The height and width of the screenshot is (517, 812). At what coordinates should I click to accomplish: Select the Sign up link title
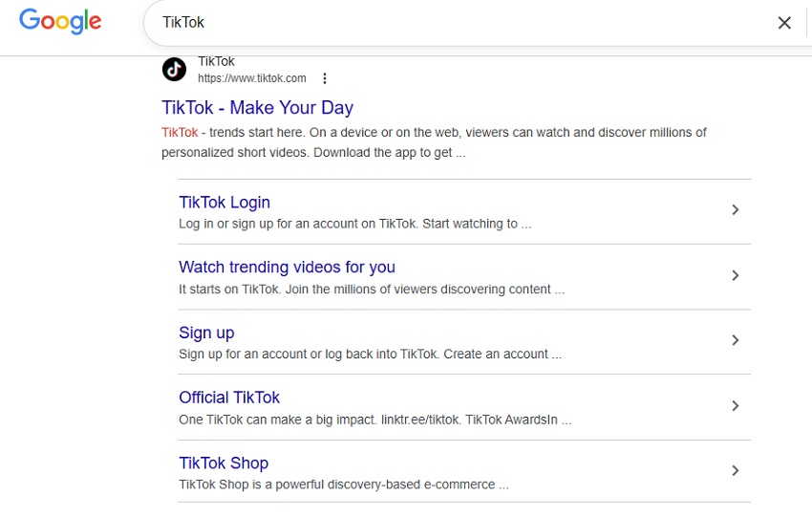coord(206,333)
